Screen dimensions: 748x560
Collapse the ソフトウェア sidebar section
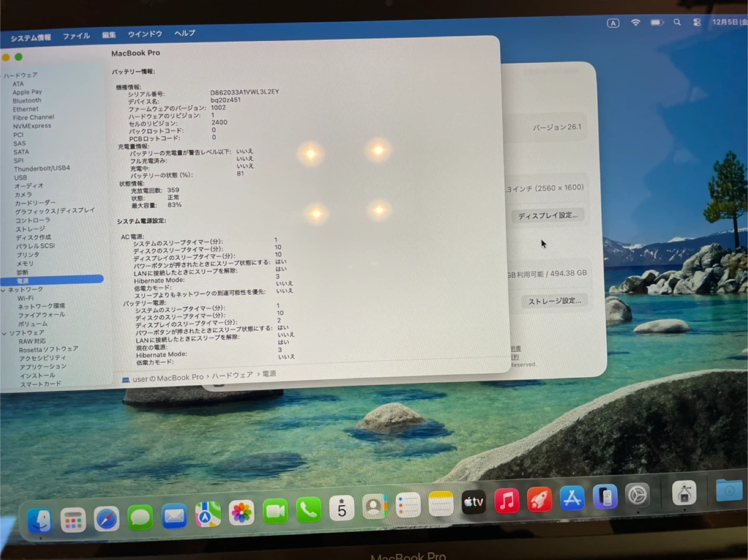4,333
